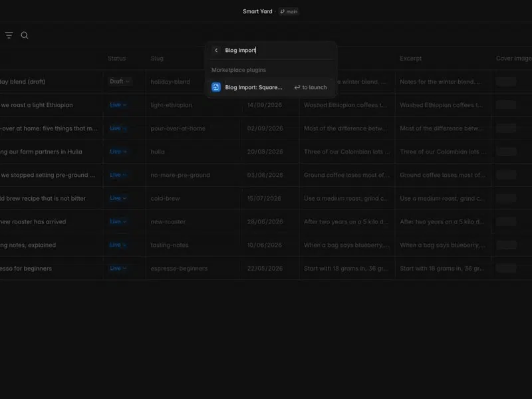Image resolution: width=532 pixels, height=399 pixels.
Task: Open Live status dropdown for pour-over-at-home row
Action: coord(118,128)
